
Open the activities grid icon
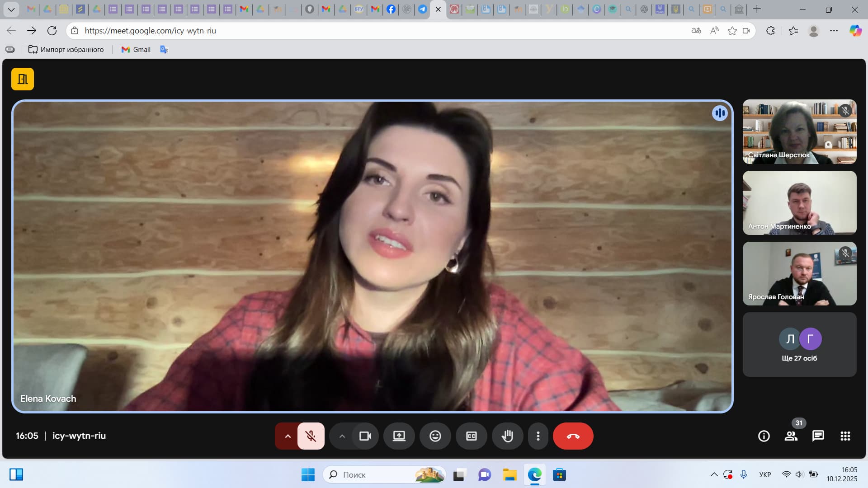pos(845,436)
